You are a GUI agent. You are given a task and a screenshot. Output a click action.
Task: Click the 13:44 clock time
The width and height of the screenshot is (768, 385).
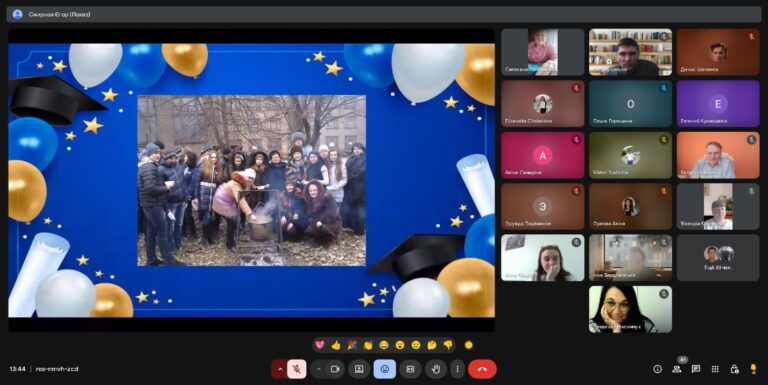[17, 369]
